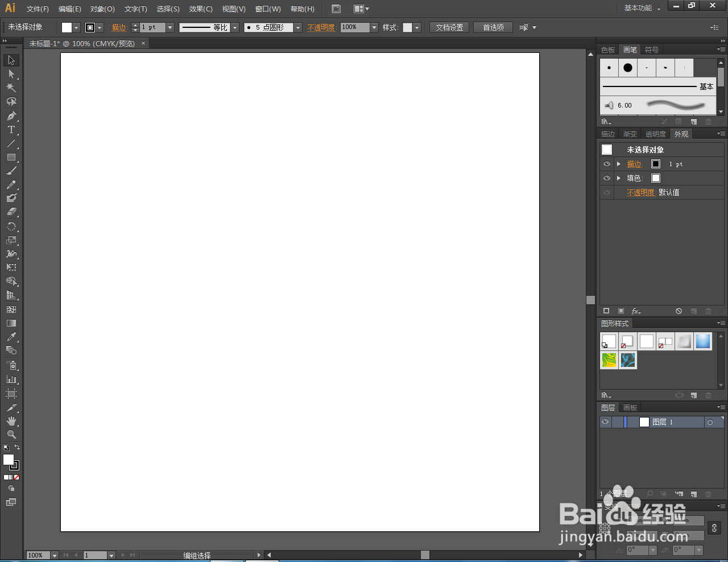Screen dimensions: 728x562
Task: Open the 效果(C) menu
Action: [x=201, y=9]
